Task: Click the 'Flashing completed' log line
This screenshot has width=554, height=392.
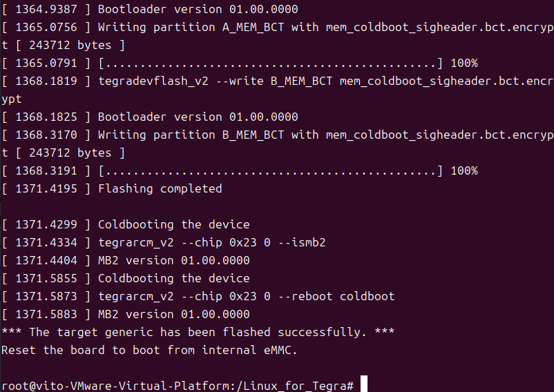Action: point(112,189)
